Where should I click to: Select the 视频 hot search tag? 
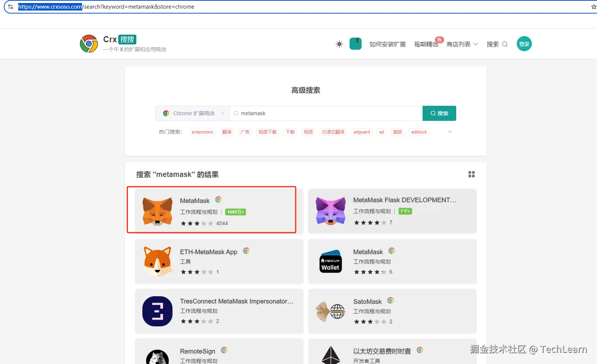point(308,132)
